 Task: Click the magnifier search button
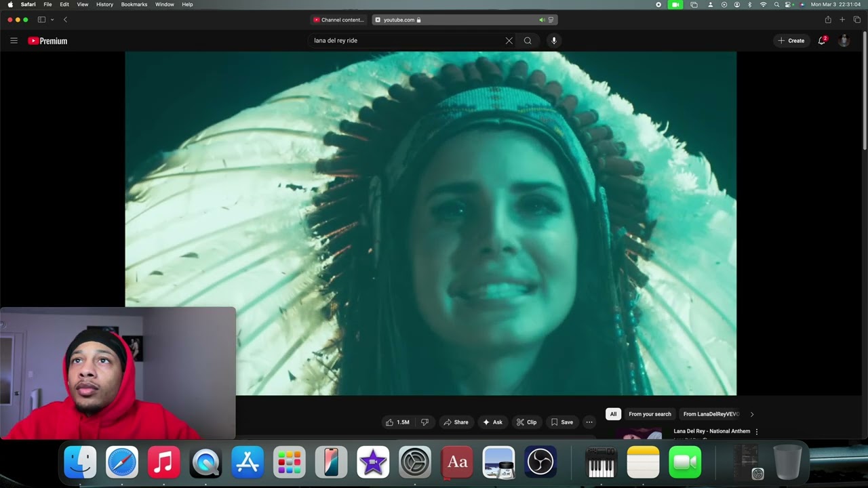point(528,41)
